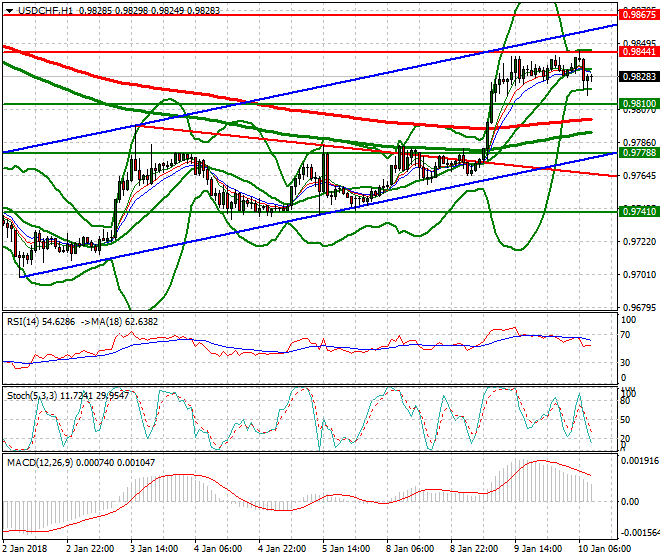This screenshot has height=560, width=660.
Task: Click the 0.97645 price axis value
Action: coord(639,176)
